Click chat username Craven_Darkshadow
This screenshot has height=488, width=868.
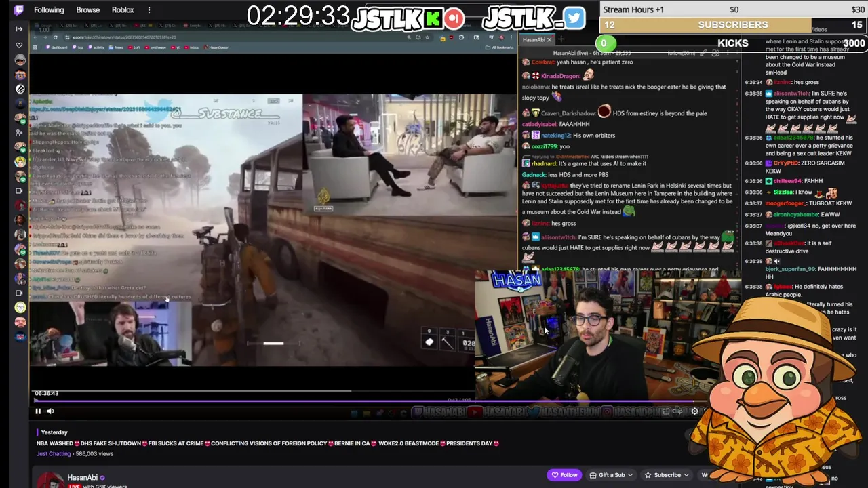point(569,113)
